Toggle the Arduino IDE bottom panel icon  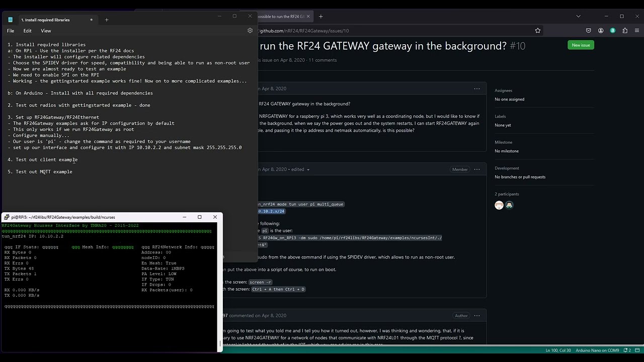pyautogui.click(x=637, y=350)
